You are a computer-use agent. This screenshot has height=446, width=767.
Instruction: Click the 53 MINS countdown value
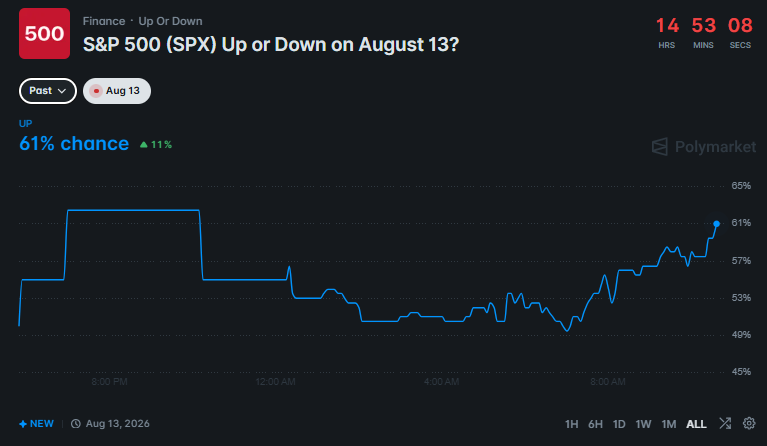click(703, 25)
